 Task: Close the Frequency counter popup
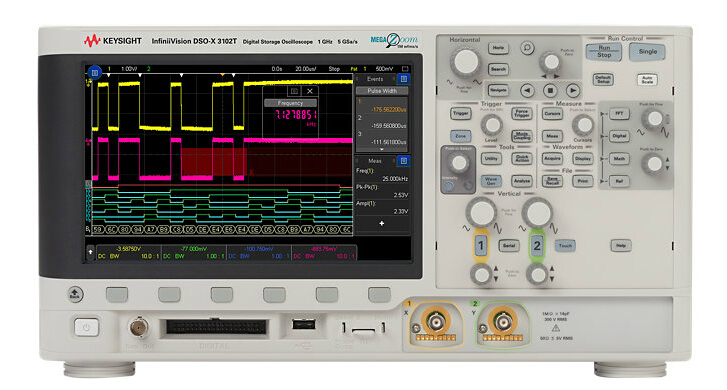[310, 91]
